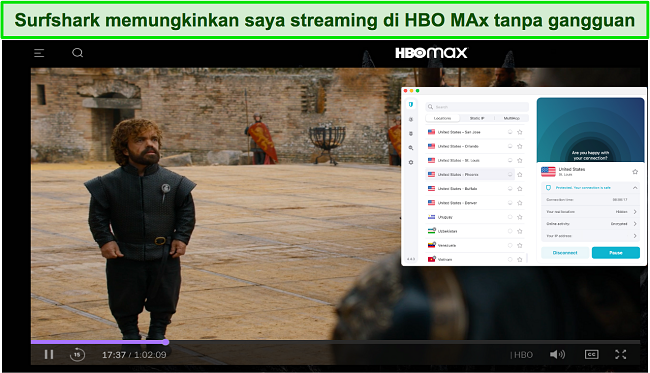Image resolution: width=650 pixels, height=373 pixels.
Task: Turn on closed captions CC
Action: point(592,354)
